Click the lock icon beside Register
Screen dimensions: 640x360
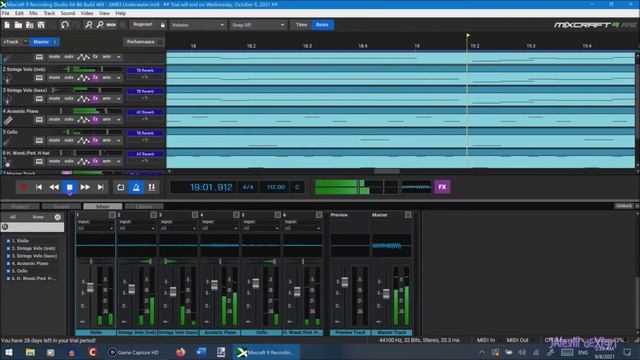(162, 25)
